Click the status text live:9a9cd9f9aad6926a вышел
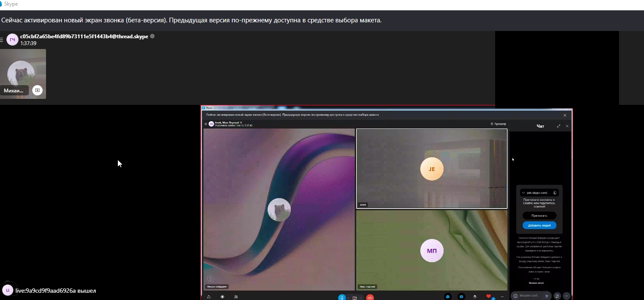644x300 pixels. point(55,291)
